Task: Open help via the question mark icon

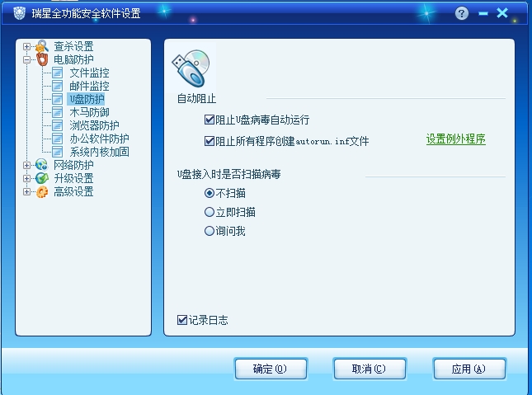Action: coord(461,13)
